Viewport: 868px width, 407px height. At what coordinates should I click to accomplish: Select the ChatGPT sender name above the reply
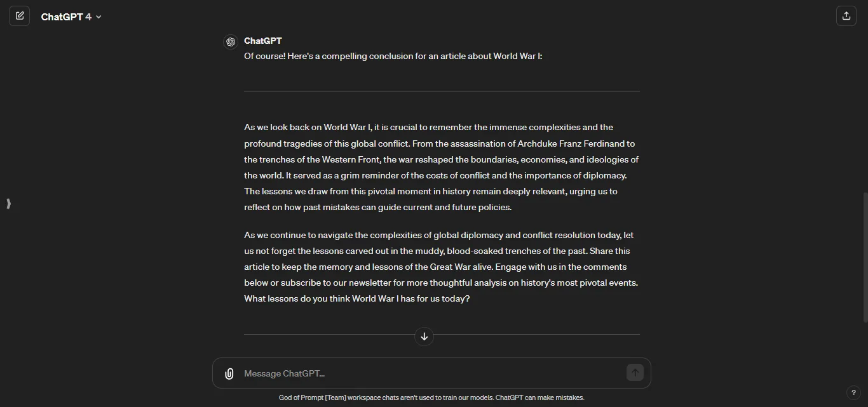(x=262, y=41)
